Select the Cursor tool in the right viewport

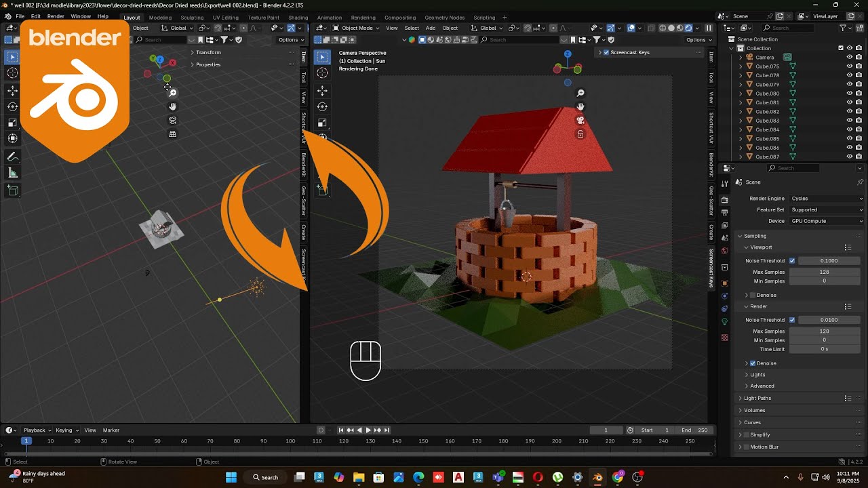click(322, 73)
